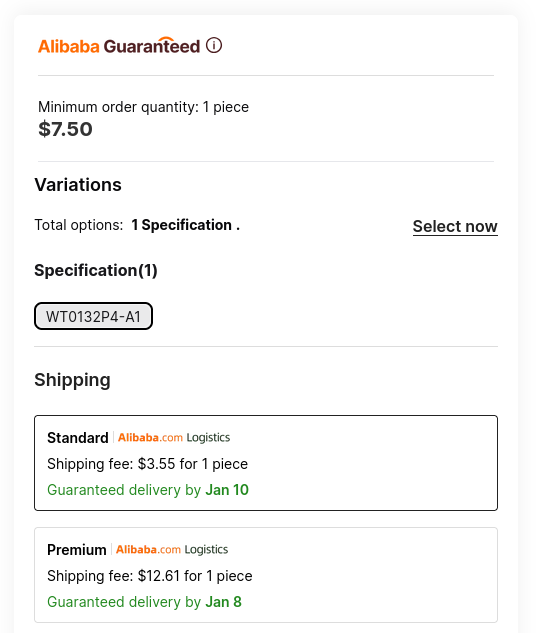The image size is (540, 633).
Task: Choose the Premium shipping option card
Action: coord(266,575)
